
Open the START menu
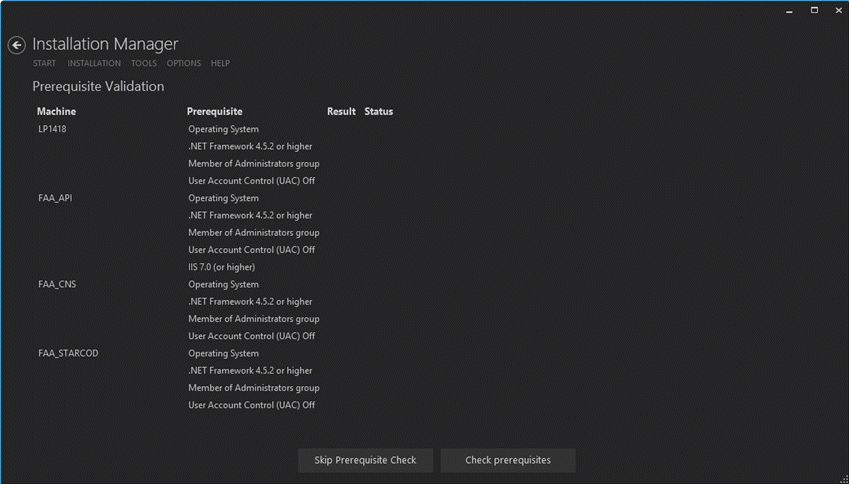[44, 63]
